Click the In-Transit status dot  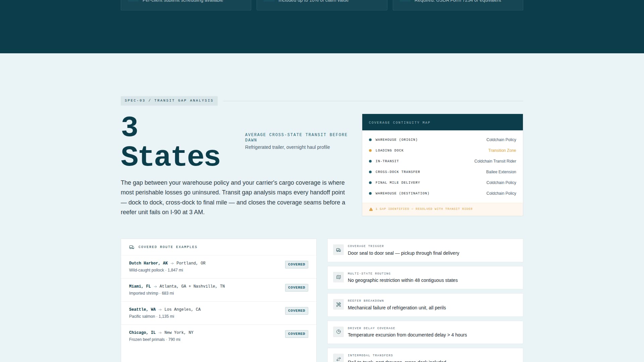[x=370, y=161]
